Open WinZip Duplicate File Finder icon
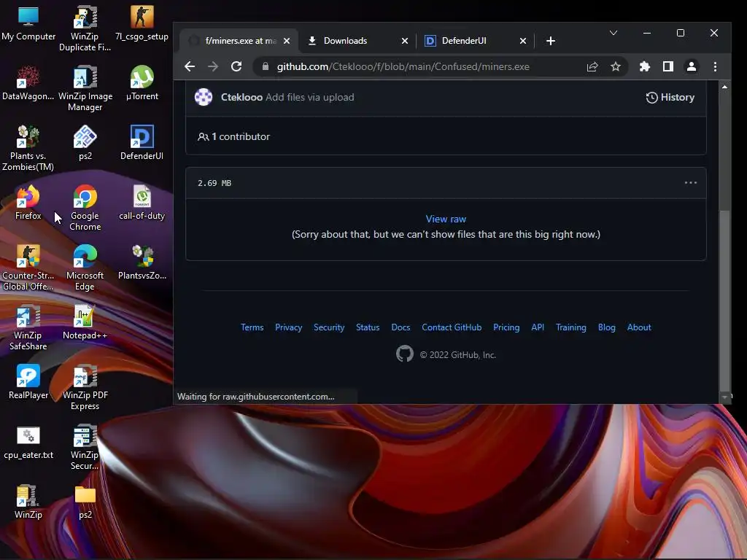The width and height of the screenshot is (747, 560). click(85, 28)
